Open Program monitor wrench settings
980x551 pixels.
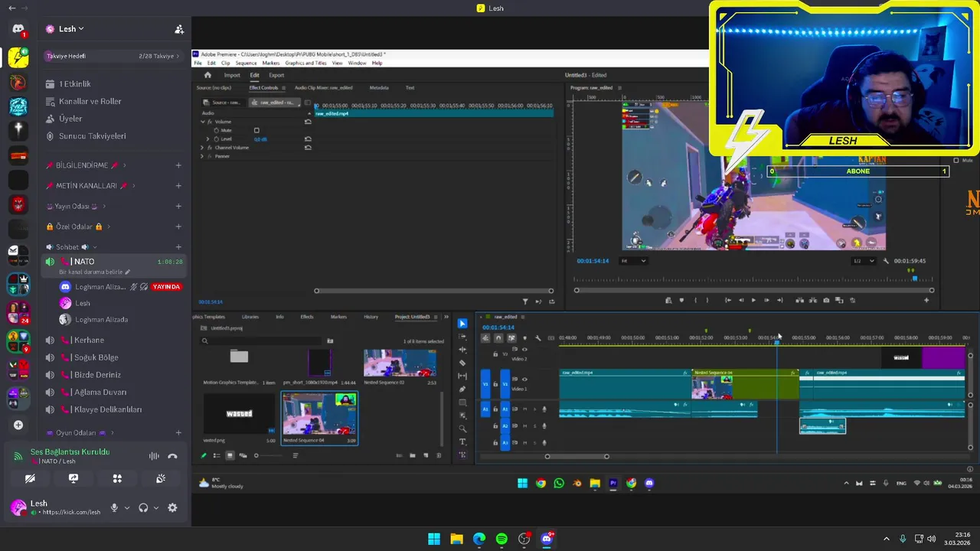(x=886, y=261)
